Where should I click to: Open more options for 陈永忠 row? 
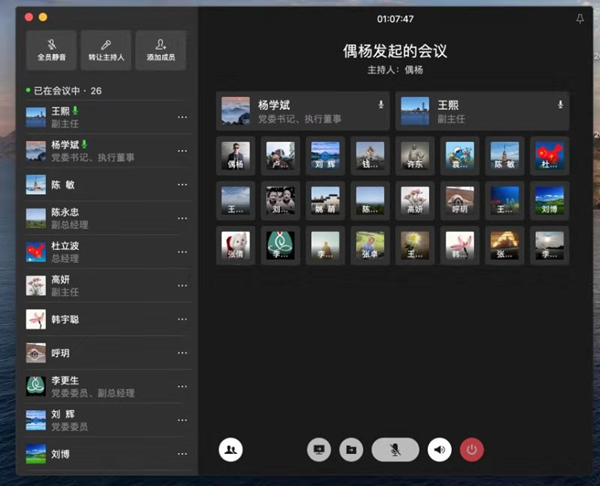(x=183, y=218)
